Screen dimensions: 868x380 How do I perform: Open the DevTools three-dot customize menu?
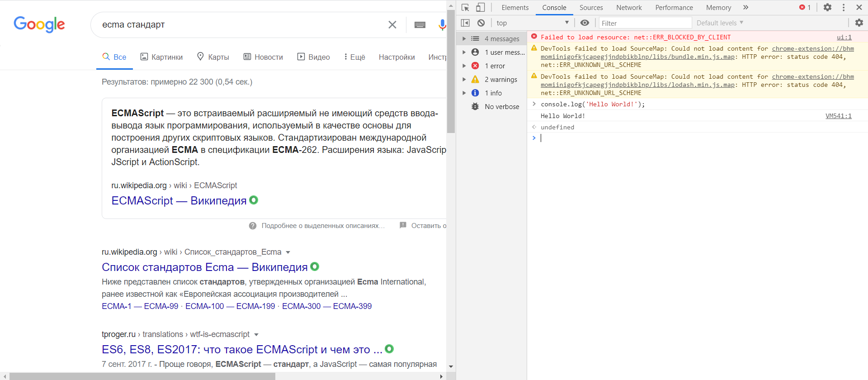(x=844, y=8)
